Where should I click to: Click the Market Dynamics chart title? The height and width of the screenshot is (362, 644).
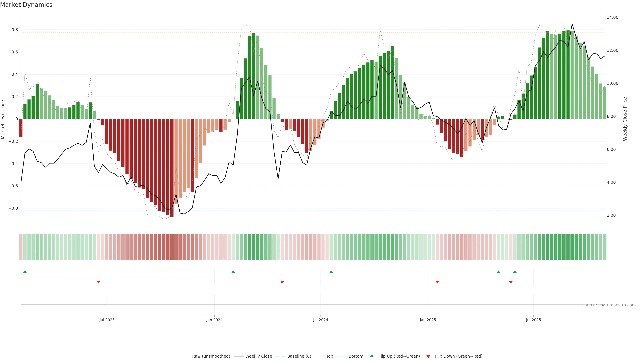pos(26,5)
